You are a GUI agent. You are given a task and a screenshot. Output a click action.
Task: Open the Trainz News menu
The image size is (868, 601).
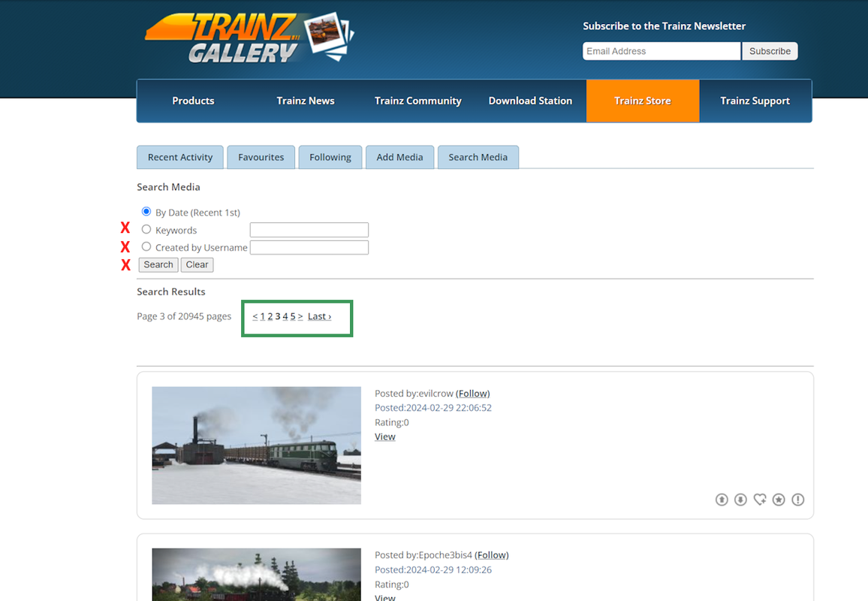click(306, 101)
